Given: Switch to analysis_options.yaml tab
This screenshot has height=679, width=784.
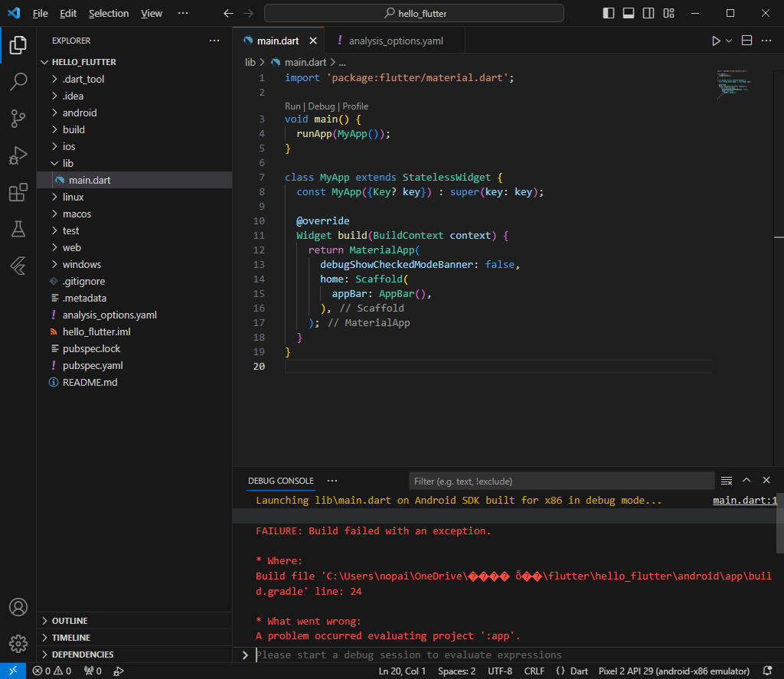Looking at the screenshot, I should [395, 41].
